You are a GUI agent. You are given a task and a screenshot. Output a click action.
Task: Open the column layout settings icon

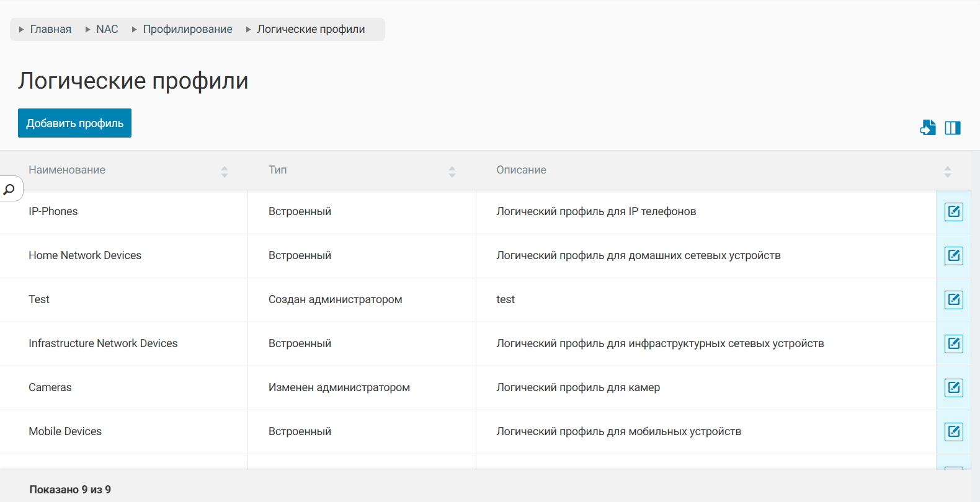[953, 128]
